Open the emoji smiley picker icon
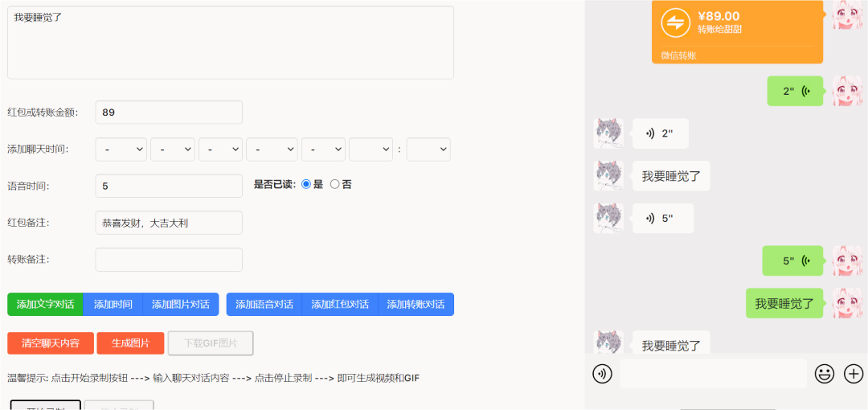This screenshot has height=410, width=868. (x=825, y=374)
